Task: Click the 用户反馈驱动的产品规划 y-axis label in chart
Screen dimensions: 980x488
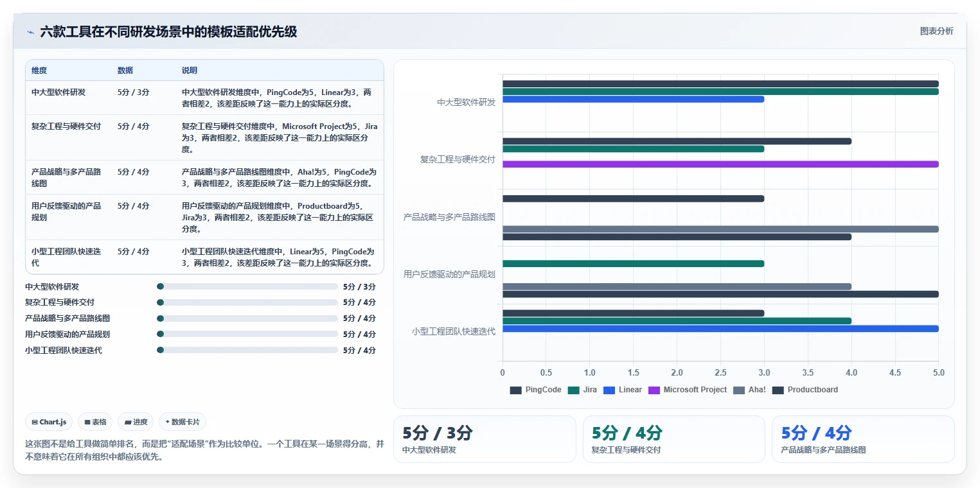Action: (449, 274)
